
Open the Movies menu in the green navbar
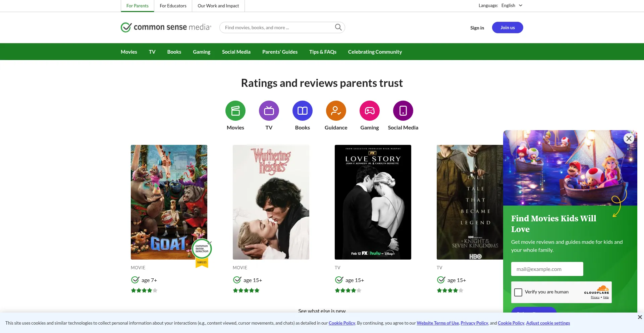(129, 52)
